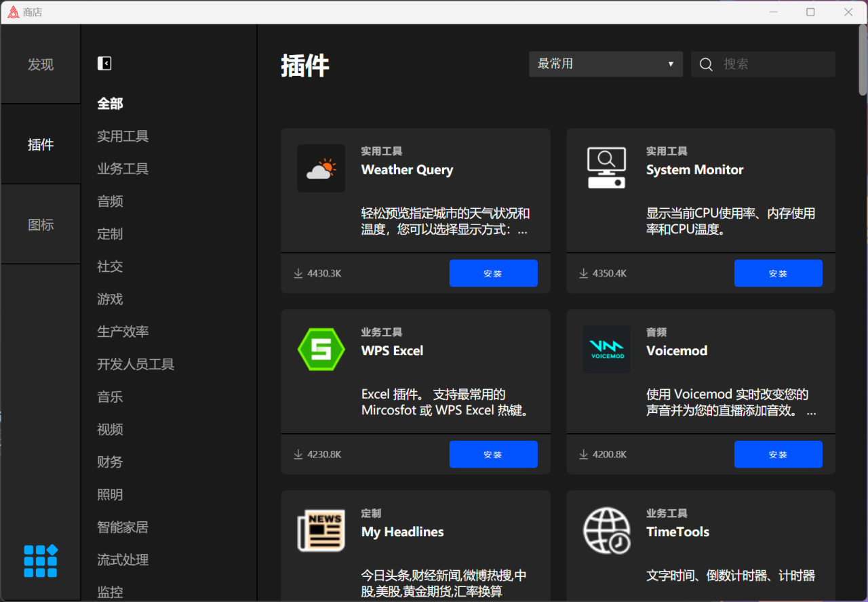The width and height of the screenshot is (868, 602).
Task: Click the download icon beside 4430.3K
Action: point(298,273)
